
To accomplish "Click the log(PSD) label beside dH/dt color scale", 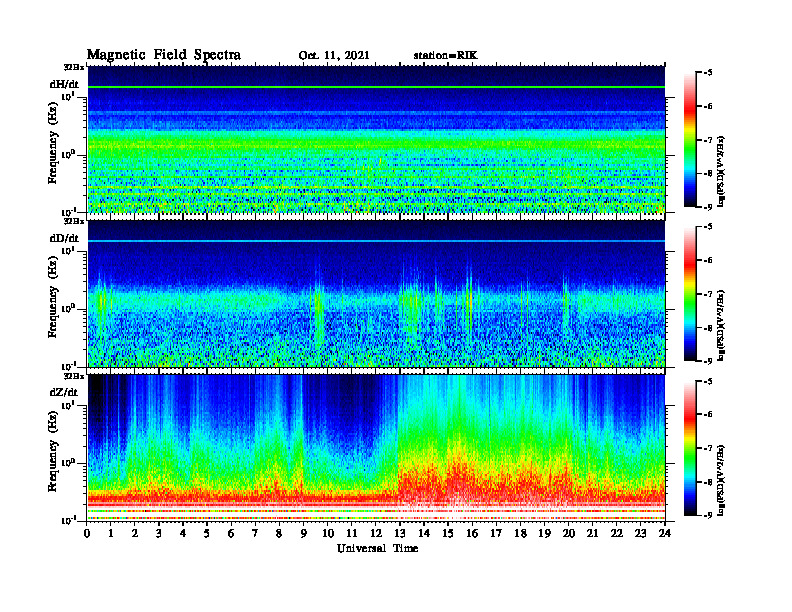I will point(721,171).
